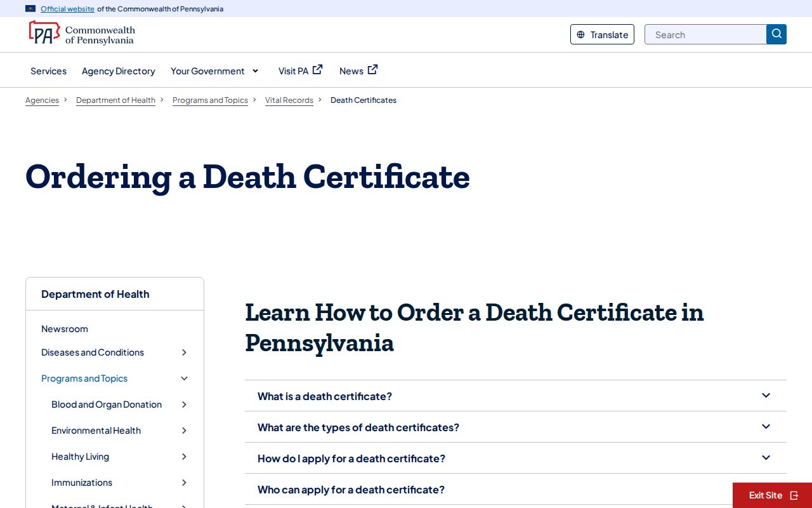Click external link icon next to News
Image resolution: width=812 pixels, height=508 pixels.
point(373,70)
